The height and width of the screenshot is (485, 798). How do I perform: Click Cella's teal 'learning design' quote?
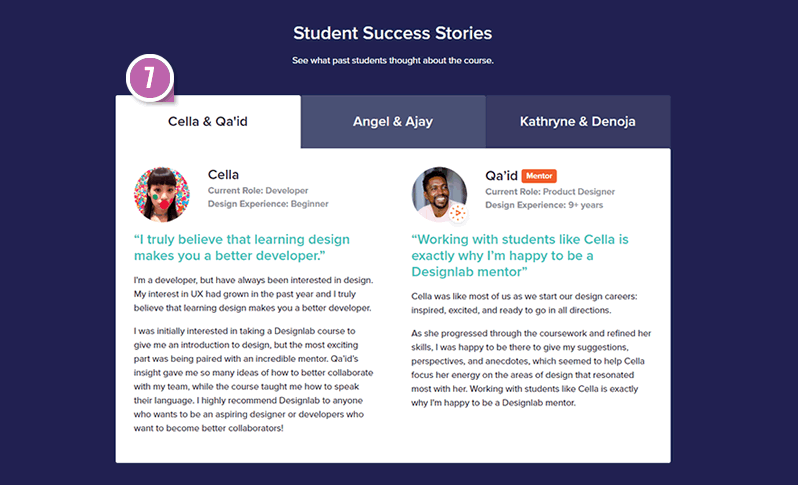[241, 248]
